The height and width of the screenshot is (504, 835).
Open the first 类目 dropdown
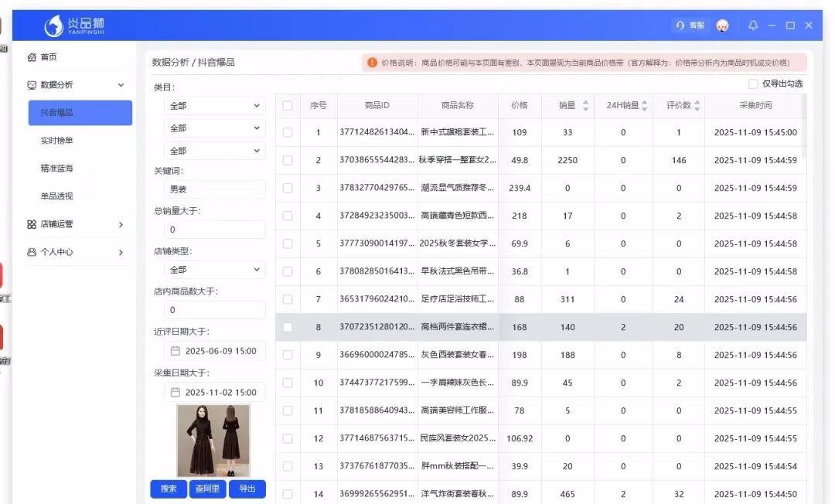(x=214, y=106)
